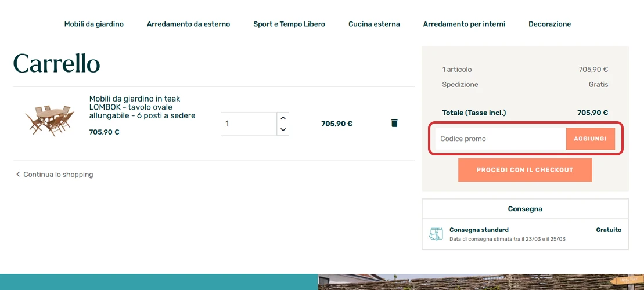644x290 pixels.
Task: Click the Consegna section header
Action: 526,209
